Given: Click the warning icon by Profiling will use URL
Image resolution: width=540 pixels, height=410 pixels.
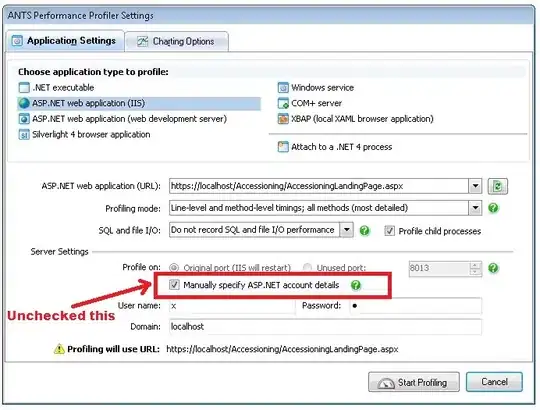Looking at the screenshot, I should point(59,349).
